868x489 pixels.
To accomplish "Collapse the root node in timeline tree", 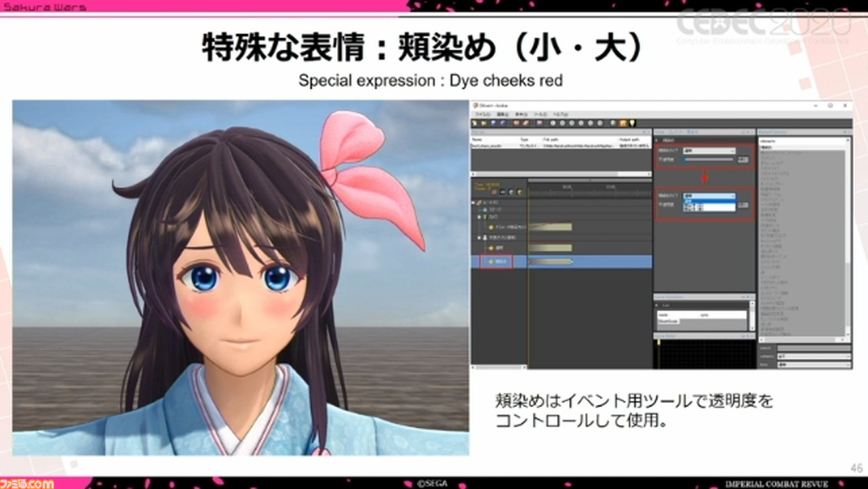I will point(473,202).
